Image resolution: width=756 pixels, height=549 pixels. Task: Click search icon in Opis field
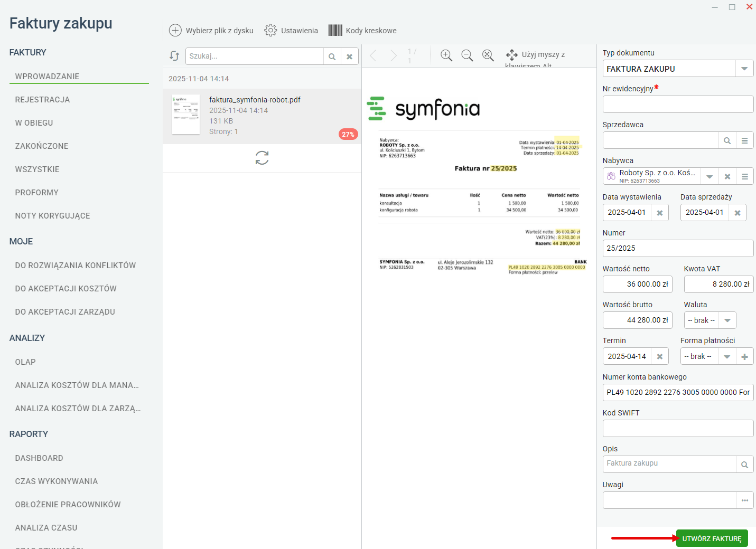click(x=744, y=465)
